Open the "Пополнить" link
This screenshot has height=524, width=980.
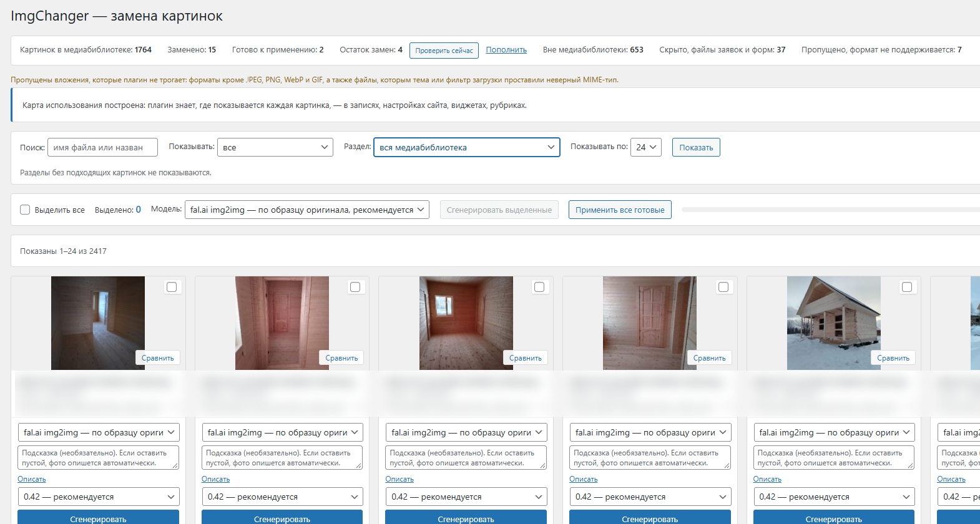pyautogui.click(x=506, y=50)
